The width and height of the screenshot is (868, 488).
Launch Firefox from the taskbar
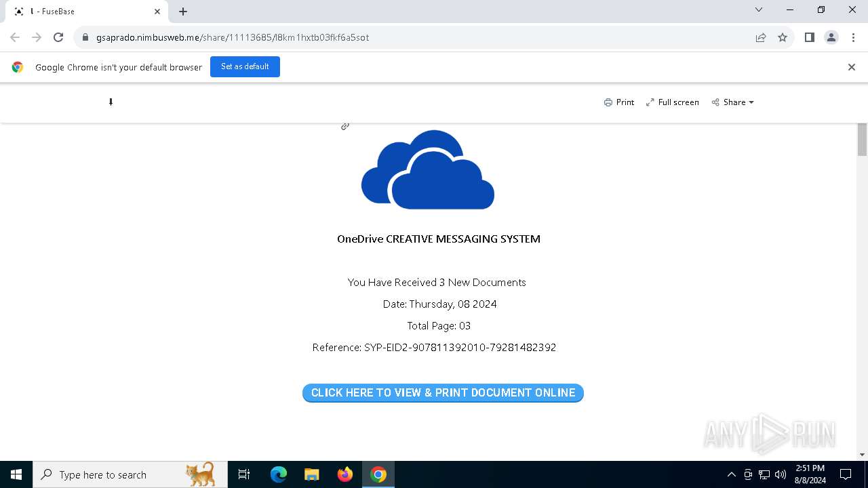click(x=345, y=474)
